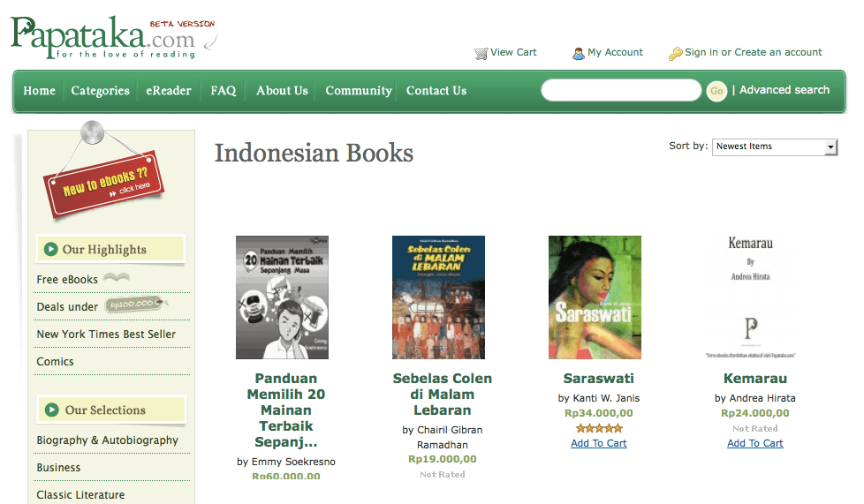
Task: Open Biography & Autobiography category
Action: [x=108, y=440]
